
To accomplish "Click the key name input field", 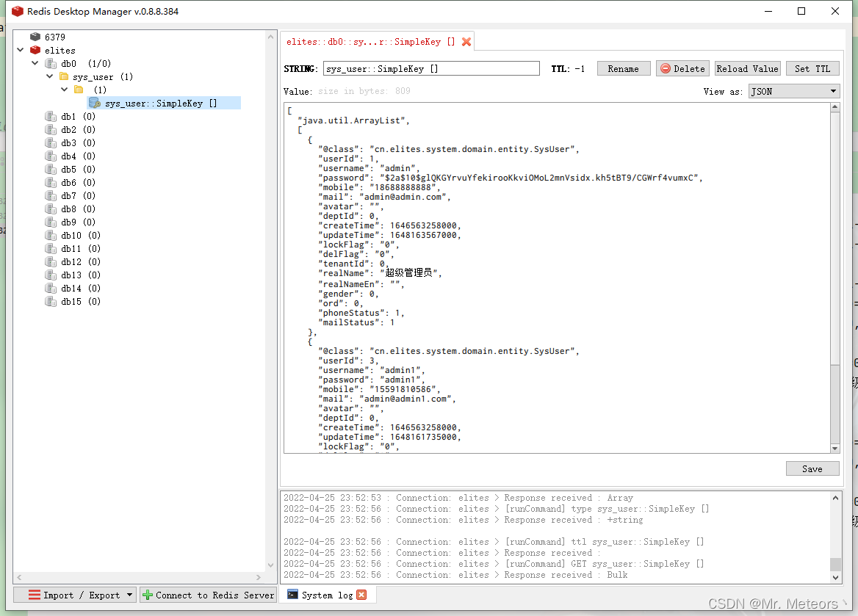I will (x=431, y=68).
